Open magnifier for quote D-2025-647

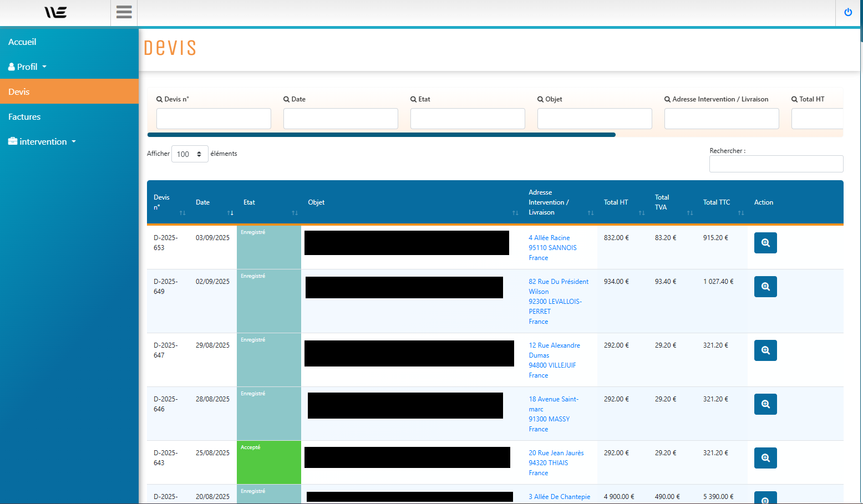[765, 350]
